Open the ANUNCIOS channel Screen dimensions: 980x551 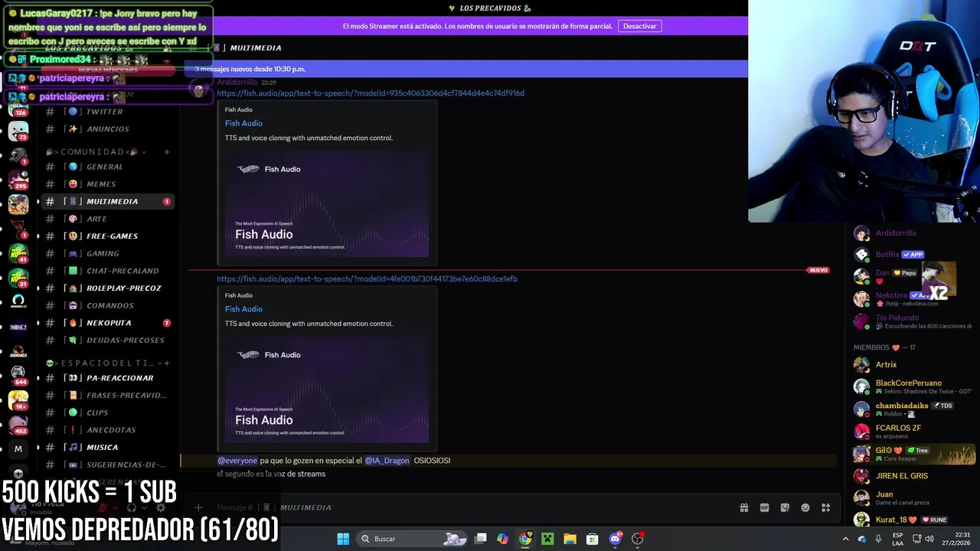point(107,129)
